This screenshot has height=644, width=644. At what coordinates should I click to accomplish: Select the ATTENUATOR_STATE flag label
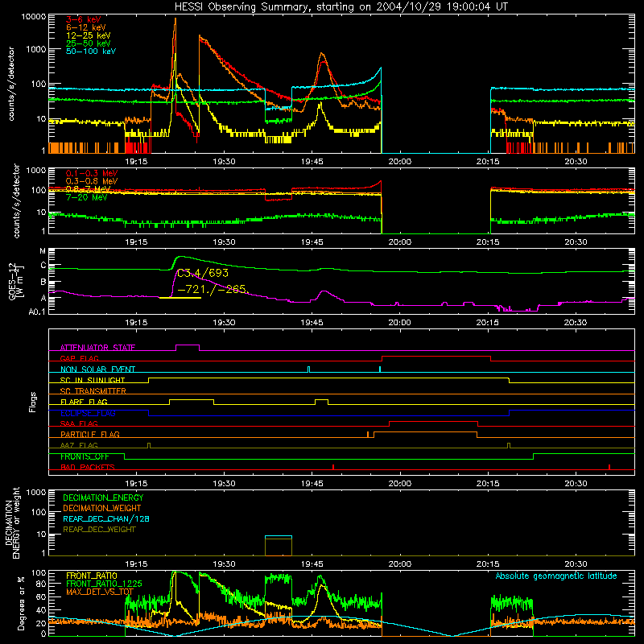97,348
